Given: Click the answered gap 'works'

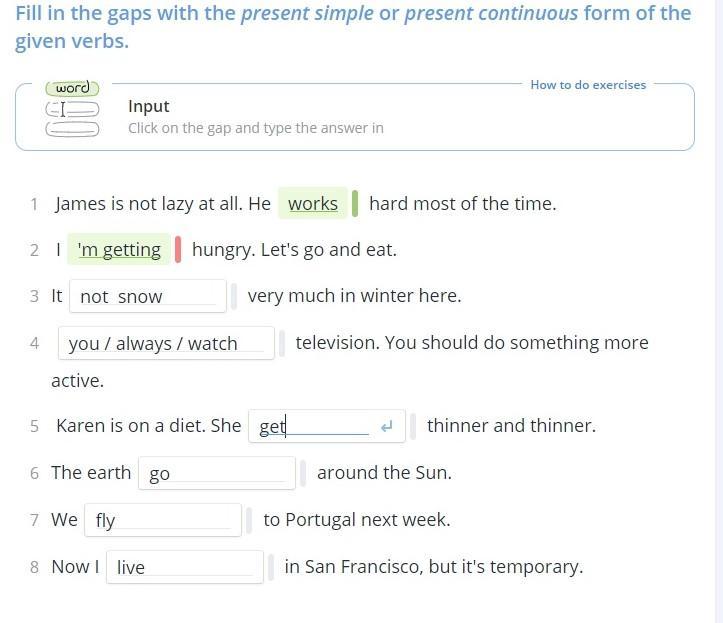Looking at the screenshot, I should (x=313, y=203).
